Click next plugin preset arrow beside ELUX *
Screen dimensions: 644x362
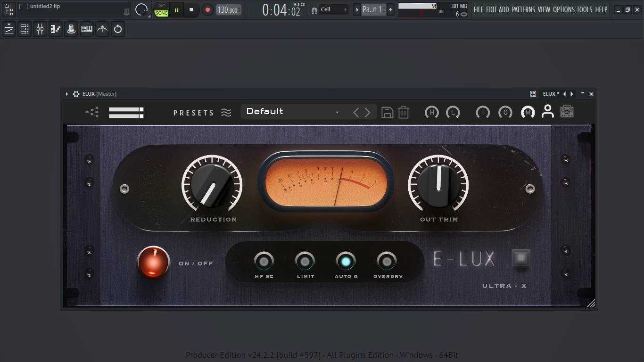point(572,94)
